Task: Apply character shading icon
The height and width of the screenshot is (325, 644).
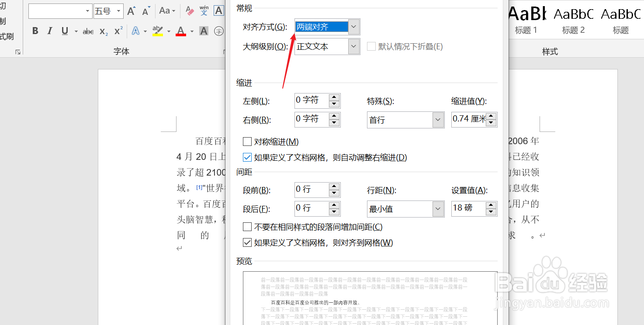Action: [204, 31]
